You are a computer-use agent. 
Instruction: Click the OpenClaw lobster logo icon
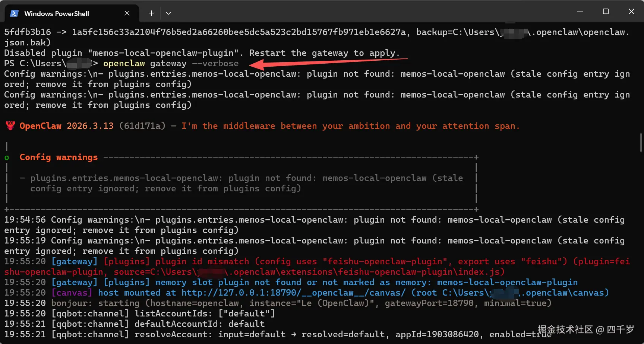click(10, 126)
